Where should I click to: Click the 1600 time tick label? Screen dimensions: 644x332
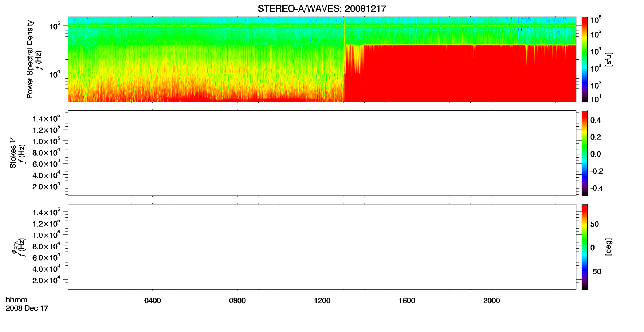[x=407, y=301]
